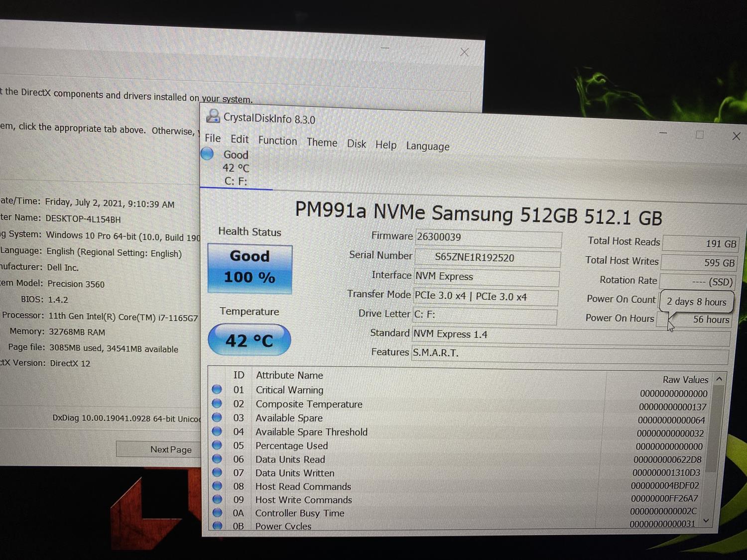Click Next Page button in DxDiag window

pyautogui.click(x=160, y=449)
